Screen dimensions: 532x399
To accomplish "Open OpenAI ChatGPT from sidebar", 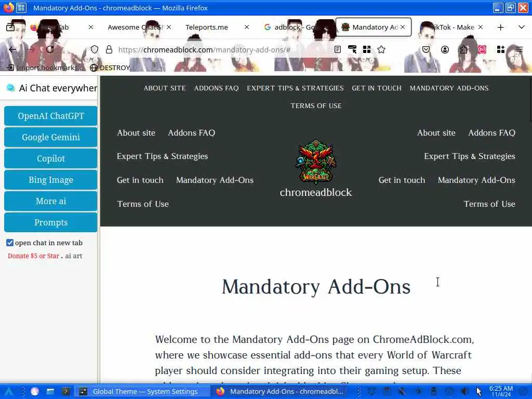I will pyautogui.click(x=51, y=116).
